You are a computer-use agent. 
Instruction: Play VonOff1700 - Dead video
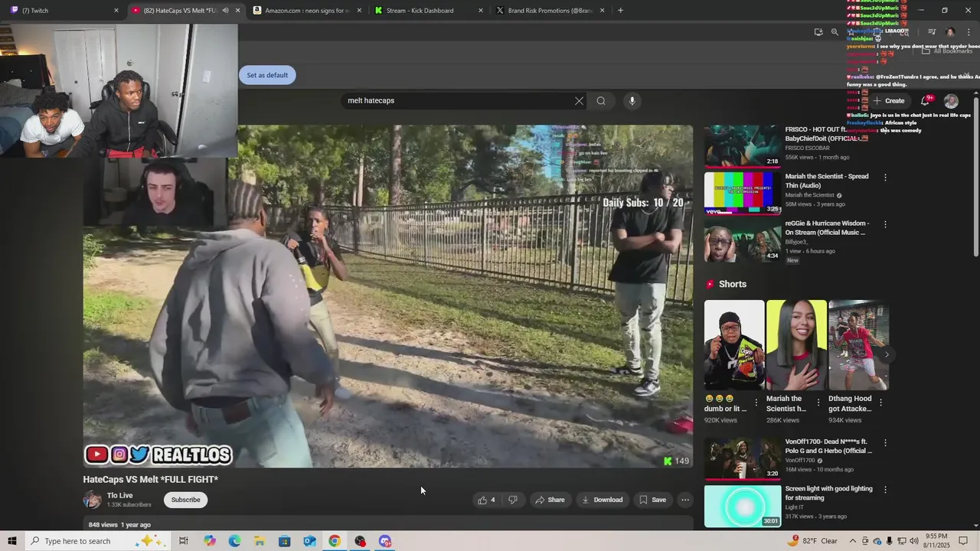tap(743, 458)
